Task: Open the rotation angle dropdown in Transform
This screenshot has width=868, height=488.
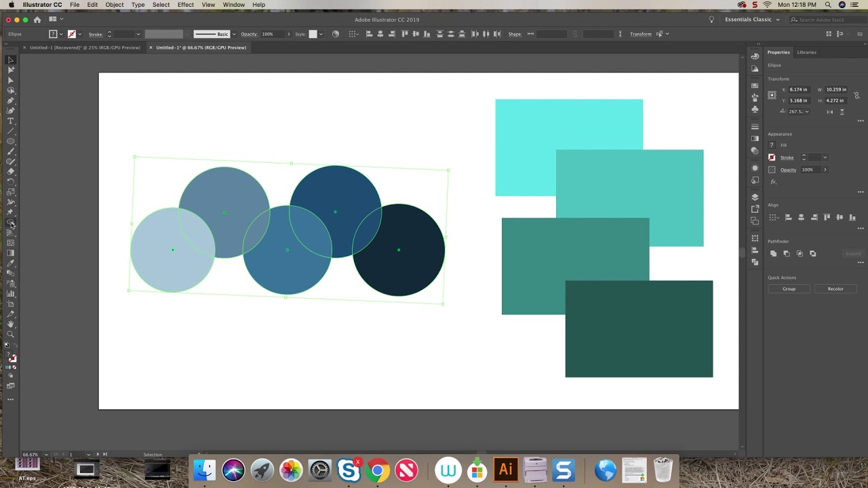Action: click(806, 112)
